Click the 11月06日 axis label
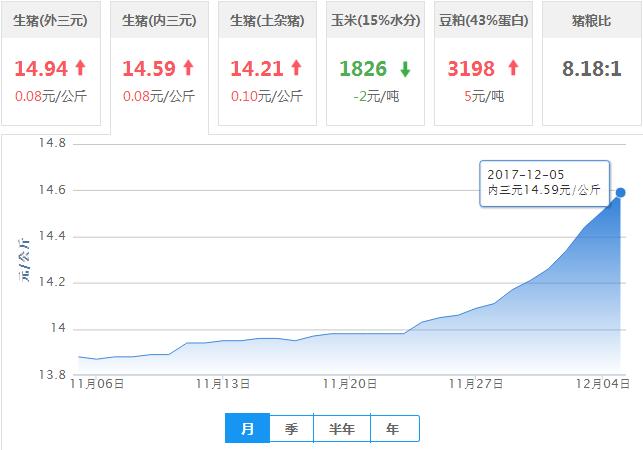The image size is (643, 450). point(97,384)
